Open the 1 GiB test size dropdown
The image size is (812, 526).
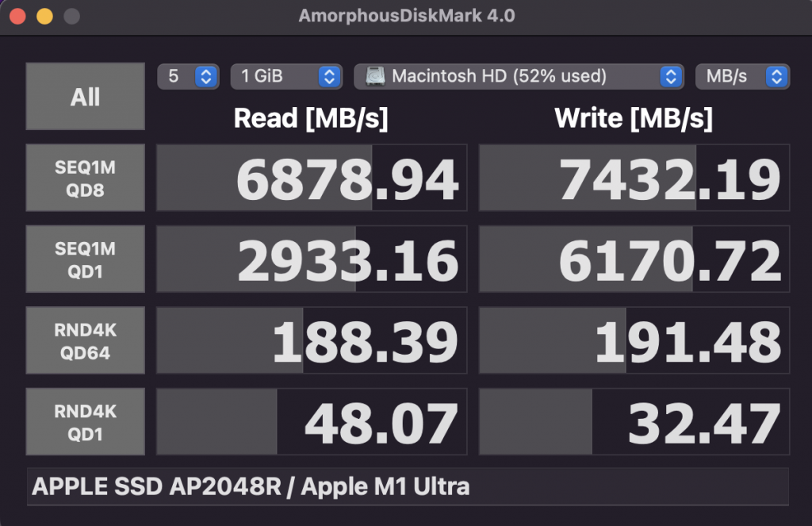pyautogui.click(x=286, y=76)
